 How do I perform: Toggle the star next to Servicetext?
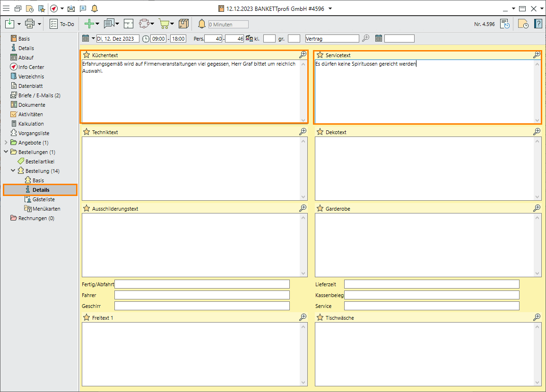(320, 55)
